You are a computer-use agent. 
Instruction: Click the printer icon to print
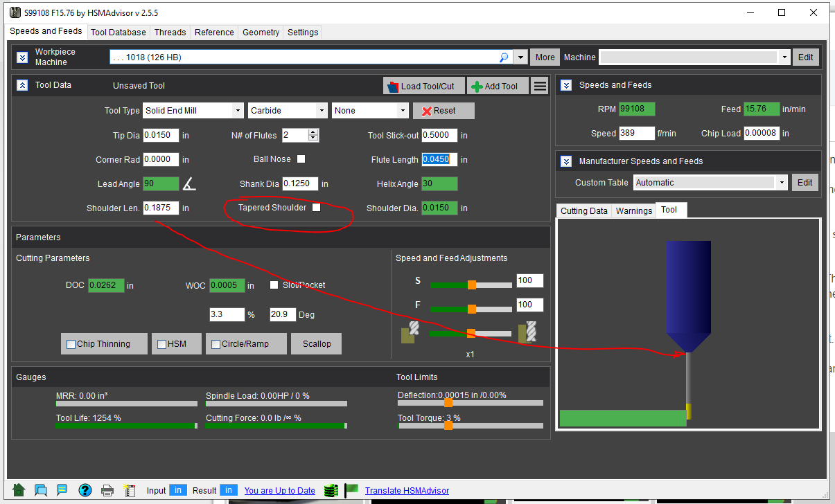(x=107, y=490)
